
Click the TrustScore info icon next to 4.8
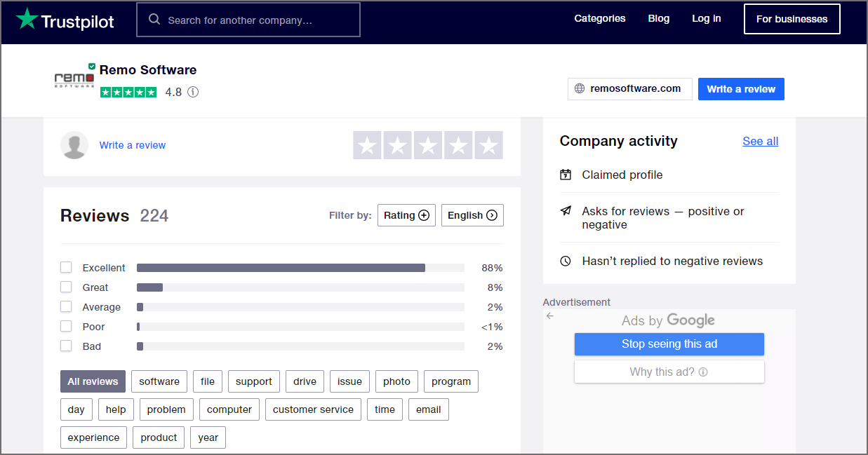tap(193, 92)
